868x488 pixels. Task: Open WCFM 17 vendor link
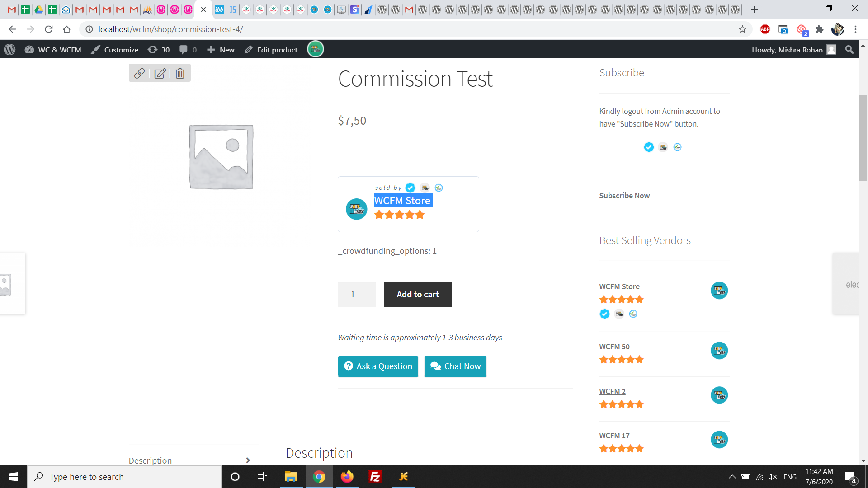614,436
